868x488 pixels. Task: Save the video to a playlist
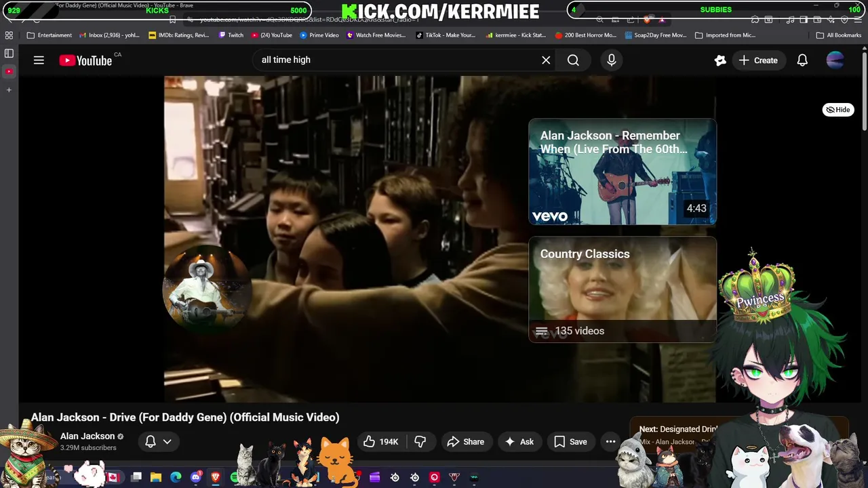570,442
